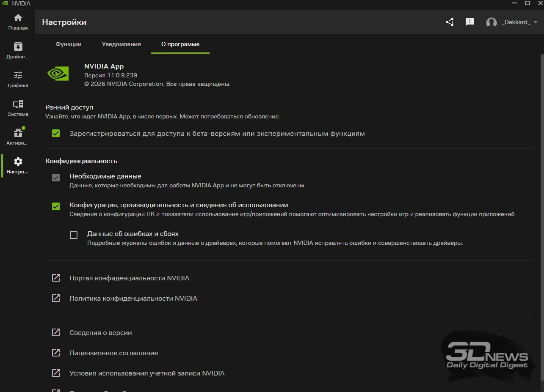This screenshot has width=544, height=392.
Task: Click the description starting with Сведения о конфигурации ПК
Action: click(x=293, y=214)
